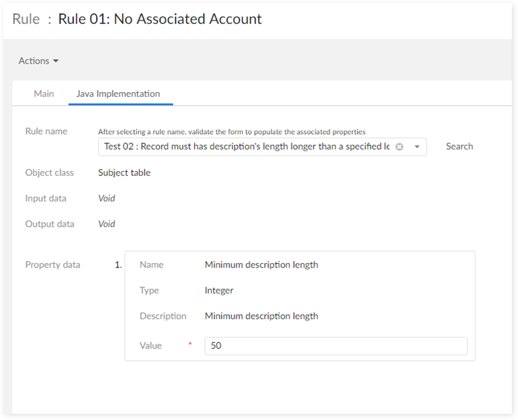This screenshot has width=518, height=420.
Task: Click the Rule 01: No Associated Account title
Action: tap(160, 19)
